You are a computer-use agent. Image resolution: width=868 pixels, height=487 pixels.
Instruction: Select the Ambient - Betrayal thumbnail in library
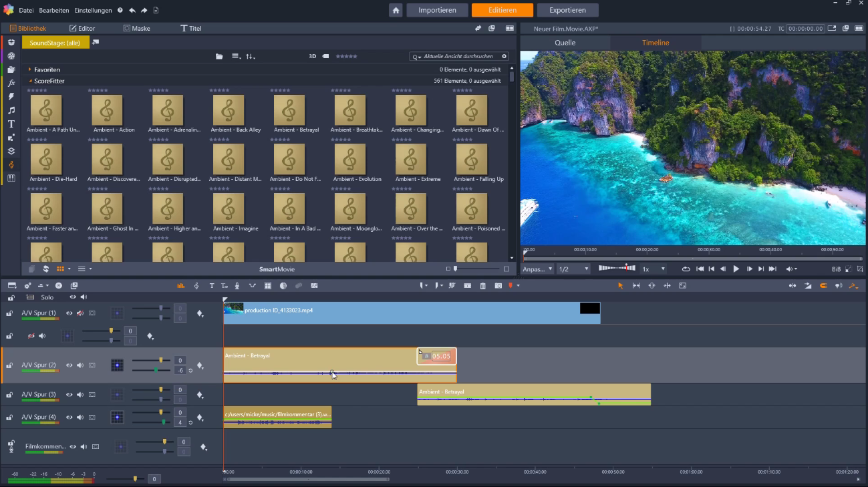(289, 110)
